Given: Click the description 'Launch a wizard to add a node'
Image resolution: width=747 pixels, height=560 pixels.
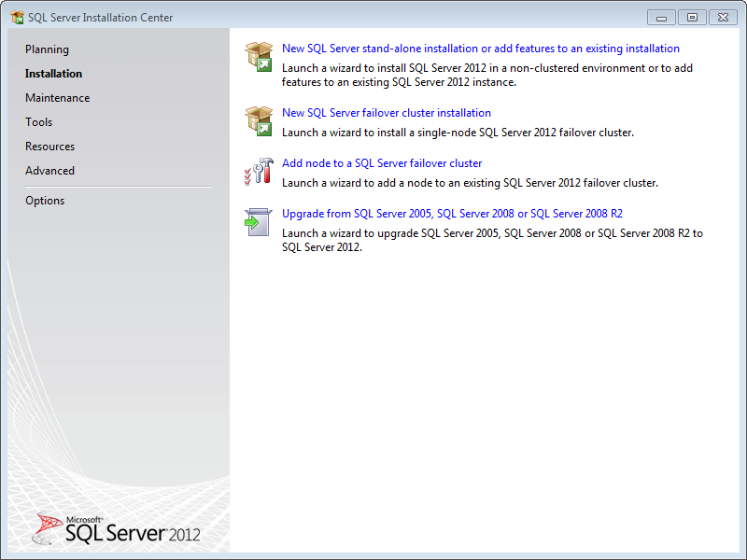Looking at the screenshot, I should click(470, 183).
